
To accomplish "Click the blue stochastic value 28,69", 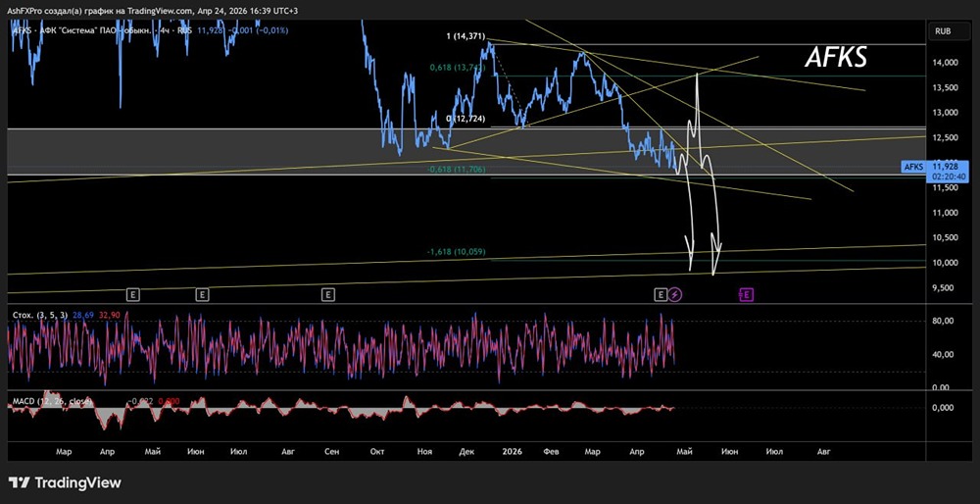I will tap(83, 315).
